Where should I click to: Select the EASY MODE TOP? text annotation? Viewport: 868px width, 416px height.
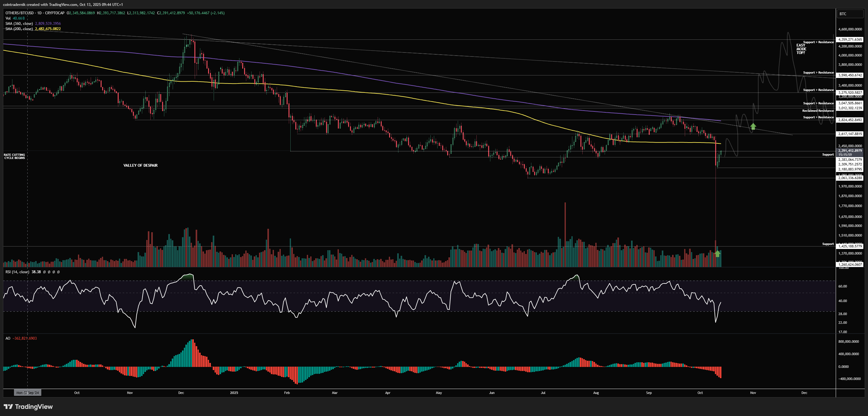[801, 49]
